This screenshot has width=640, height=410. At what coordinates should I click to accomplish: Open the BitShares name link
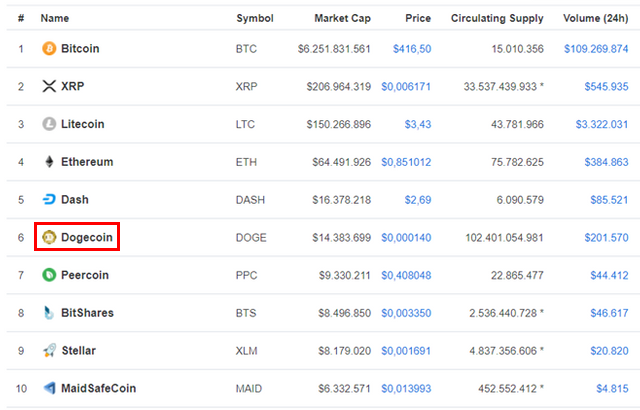tap(87, 313)
